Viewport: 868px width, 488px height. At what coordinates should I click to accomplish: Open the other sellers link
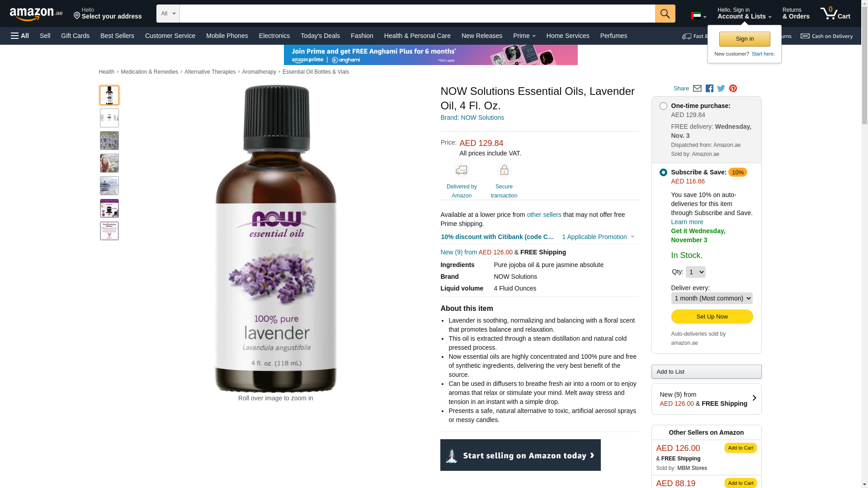[x=544, y=215]
